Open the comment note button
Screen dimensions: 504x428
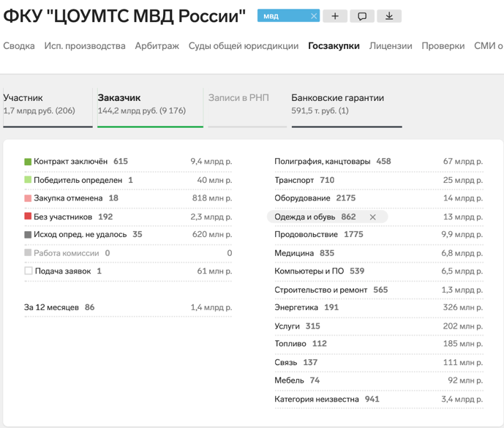pyautogui.click(x=362, y=16)
